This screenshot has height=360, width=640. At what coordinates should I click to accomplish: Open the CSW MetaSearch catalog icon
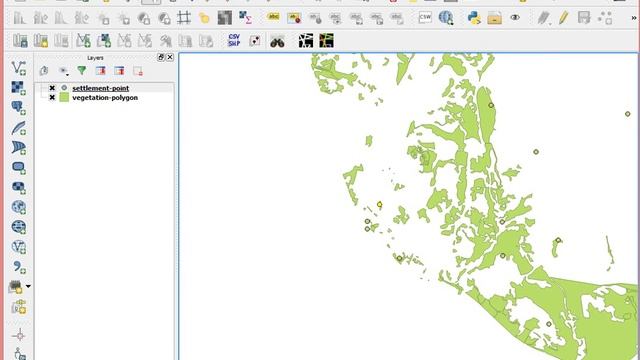(425, 17)
